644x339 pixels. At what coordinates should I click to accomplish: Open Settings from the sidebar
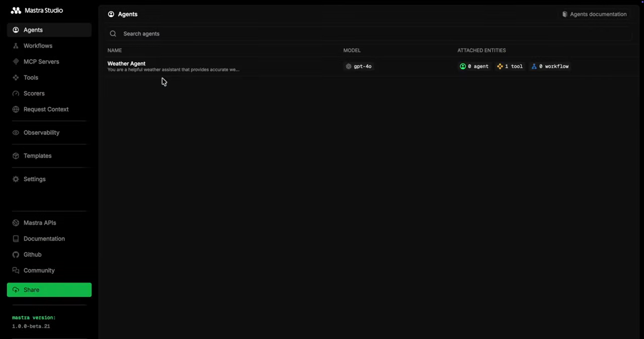click(x=49, y=179)
